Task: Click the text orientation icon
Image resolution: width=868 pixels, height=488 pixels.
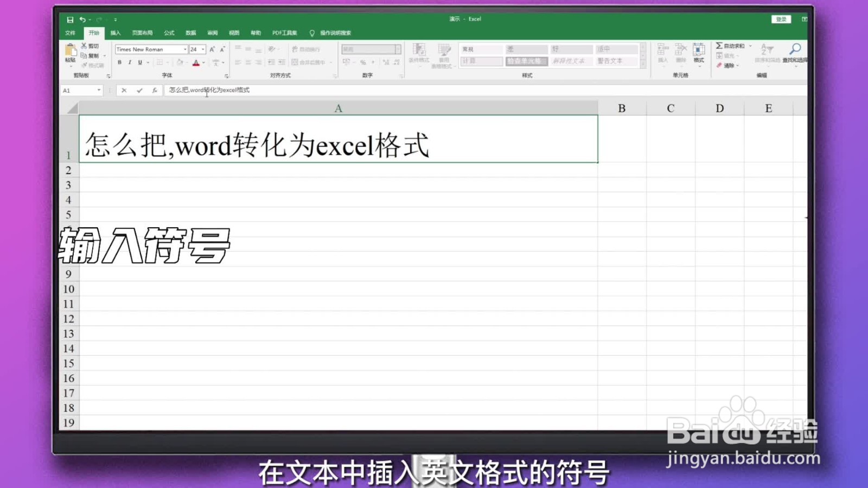Action: [x=272, y=49]
